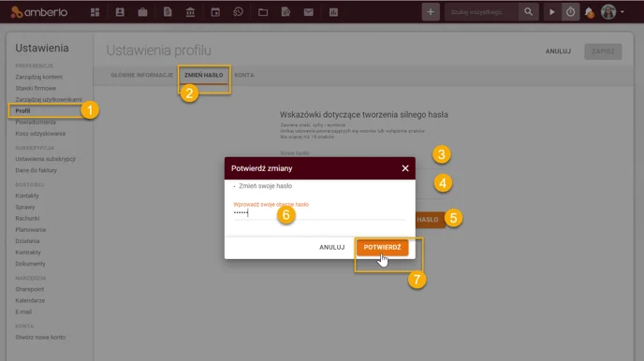The image size is (644, 361).
Task: Click Stwórz nowe konto link
Action: (40, 338)
